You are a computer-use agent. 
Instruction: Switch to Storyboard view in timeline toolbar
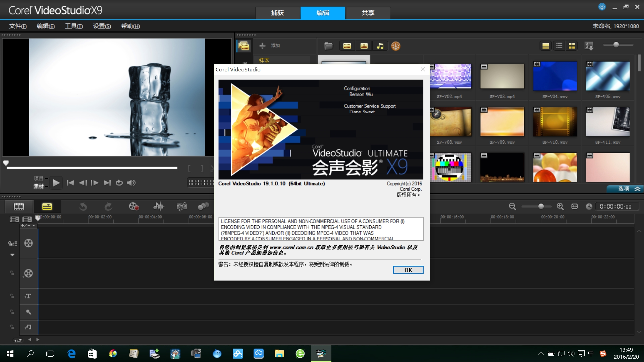[x=19, y=206]
